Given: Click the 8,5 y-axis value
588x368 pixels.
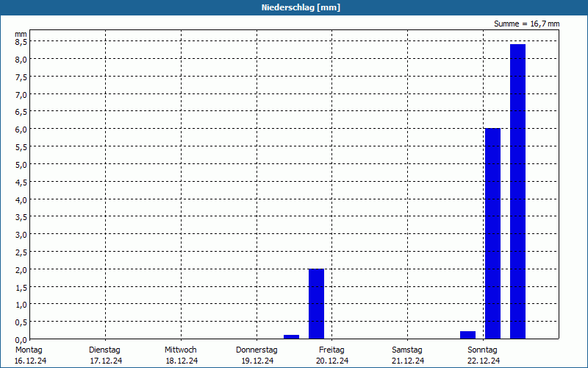Looking at the screenshot, I should point(21,42).
